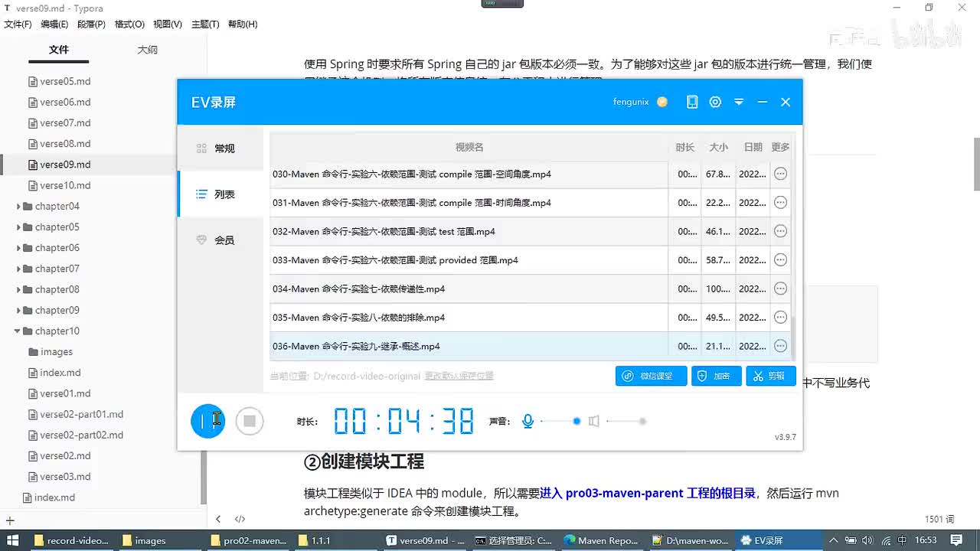Open Typora 视图(V) menu
Image resolution: width=980 pixels, height=551 pixels.
pyautogui.click(x=168, y=24)
